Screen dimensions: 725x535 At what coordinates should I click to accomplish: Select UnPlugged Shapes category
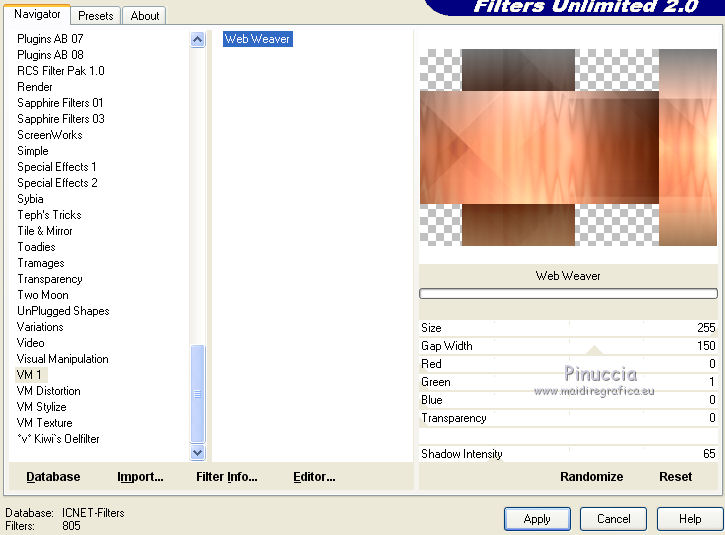[x=63, y=311]
